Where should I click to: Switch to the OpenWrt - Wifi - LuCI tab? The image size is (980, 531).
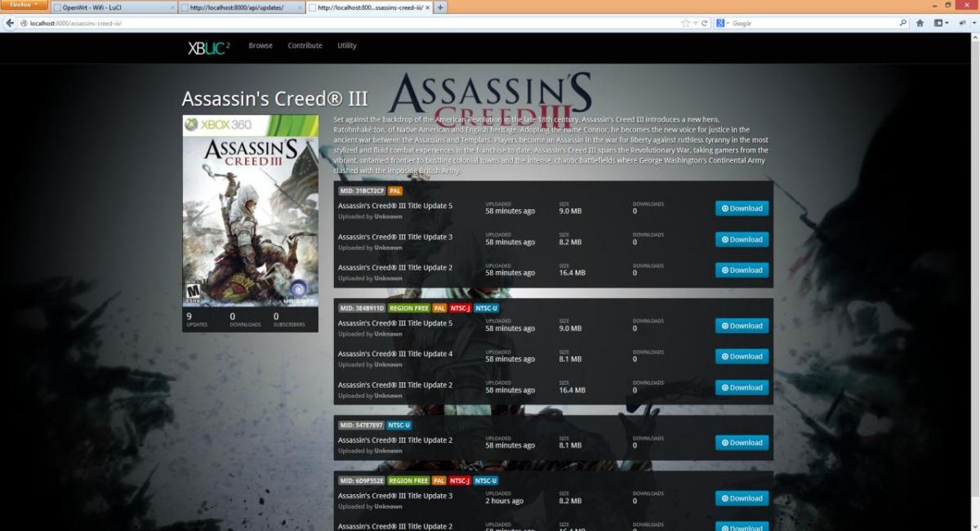pyautogui.click(x=114, y=7)
